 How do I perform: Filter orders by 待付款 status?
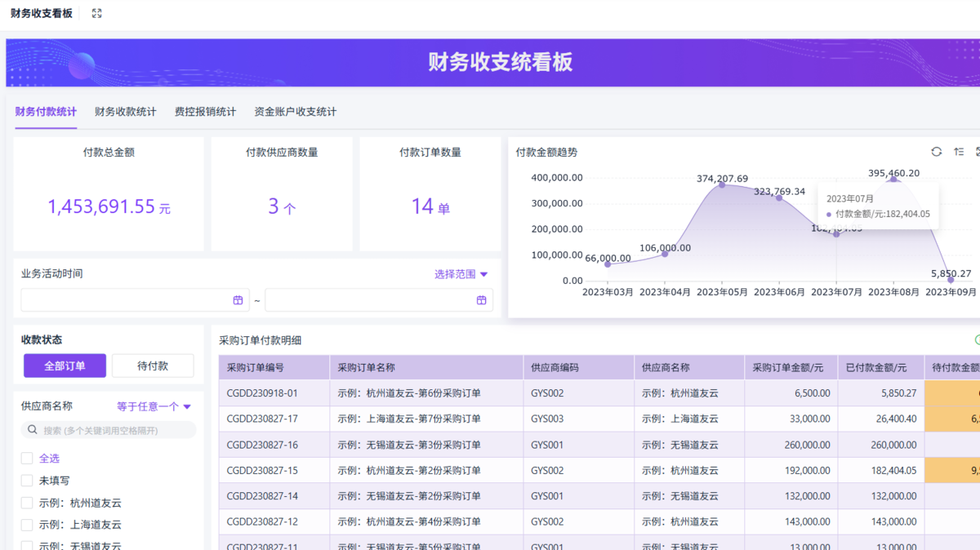pos(153,366)
